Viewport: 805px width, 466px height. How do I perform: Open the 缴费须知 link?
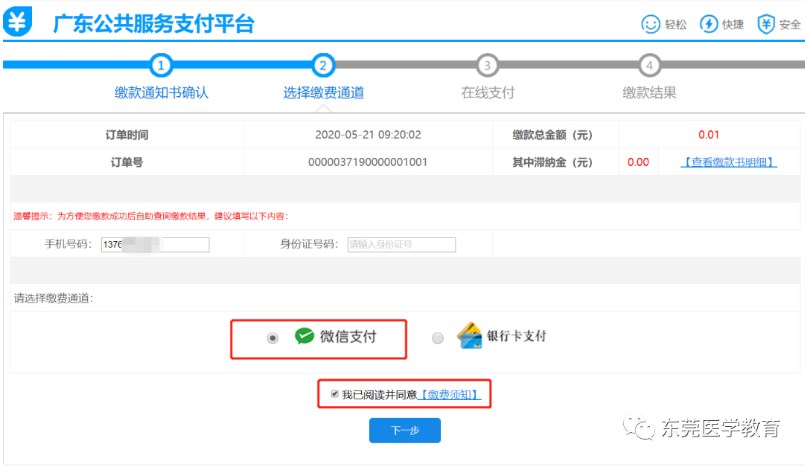tap(450, 395)
